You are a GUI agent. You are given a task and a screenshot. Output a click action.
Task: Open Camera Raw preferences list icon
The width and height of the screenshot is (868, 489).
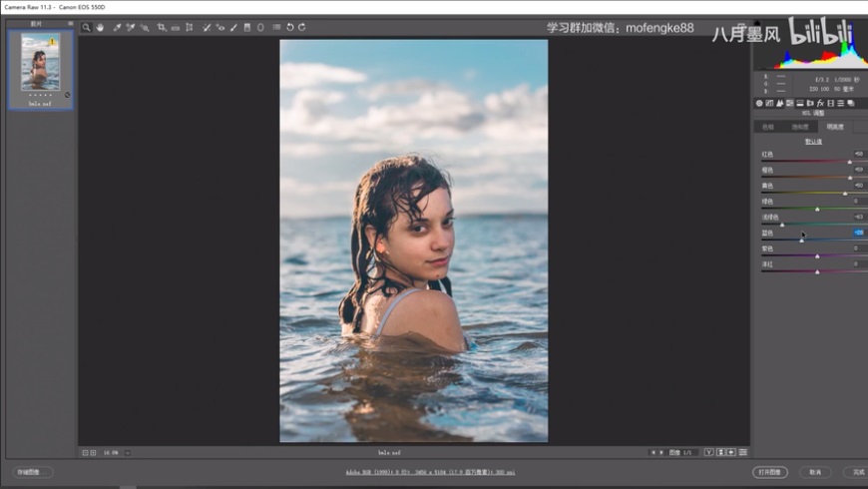(x=276, y=27)
